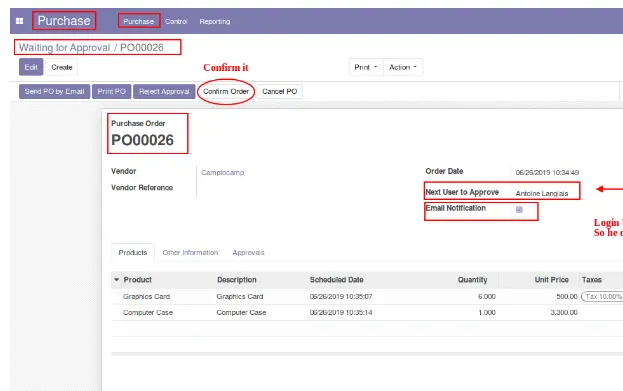
Task: Click the Cancel PO button
Action: point(280,91)
